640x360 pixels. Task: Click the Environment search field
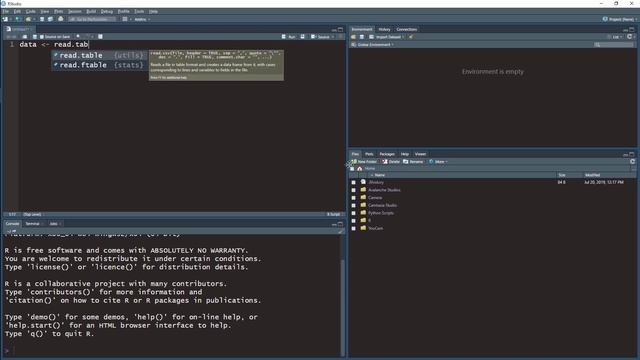614,44
